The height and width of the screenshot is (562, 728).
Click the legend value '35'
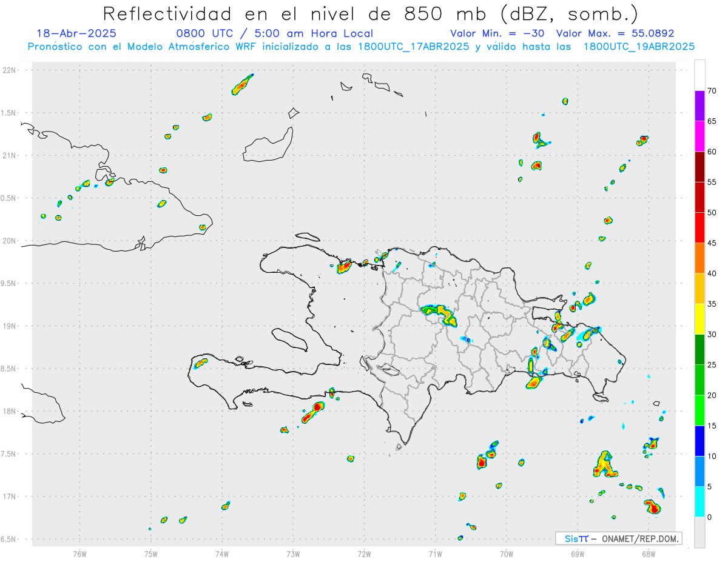712,304
